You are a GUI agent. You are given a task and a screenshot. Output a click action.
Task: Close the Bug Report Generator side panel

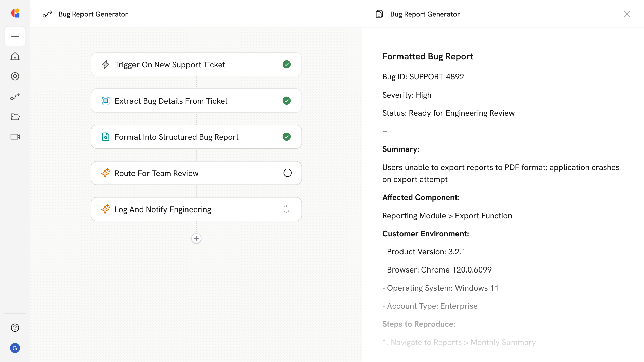pyautogui.click(x=627, y=14)
